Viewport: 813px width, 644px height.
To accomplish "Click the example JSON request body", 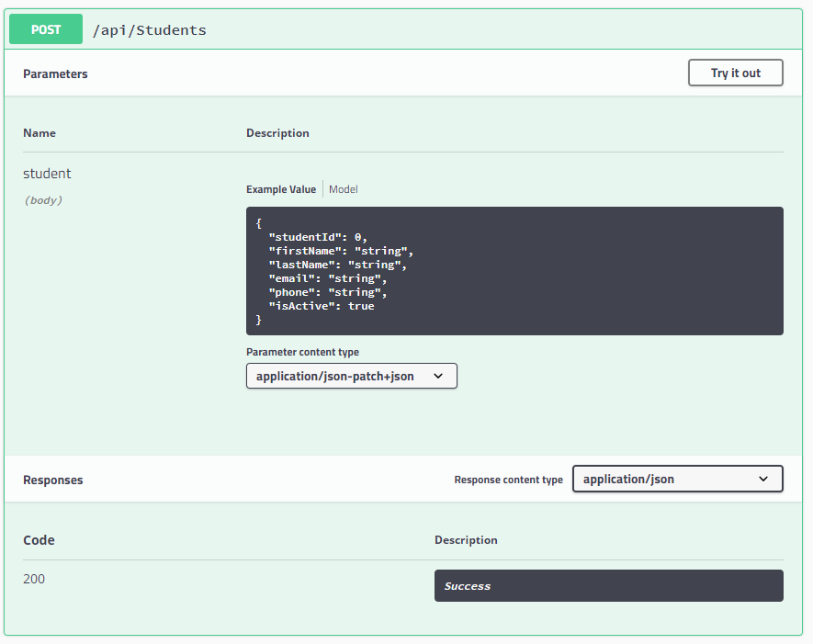I will [514, 271].
